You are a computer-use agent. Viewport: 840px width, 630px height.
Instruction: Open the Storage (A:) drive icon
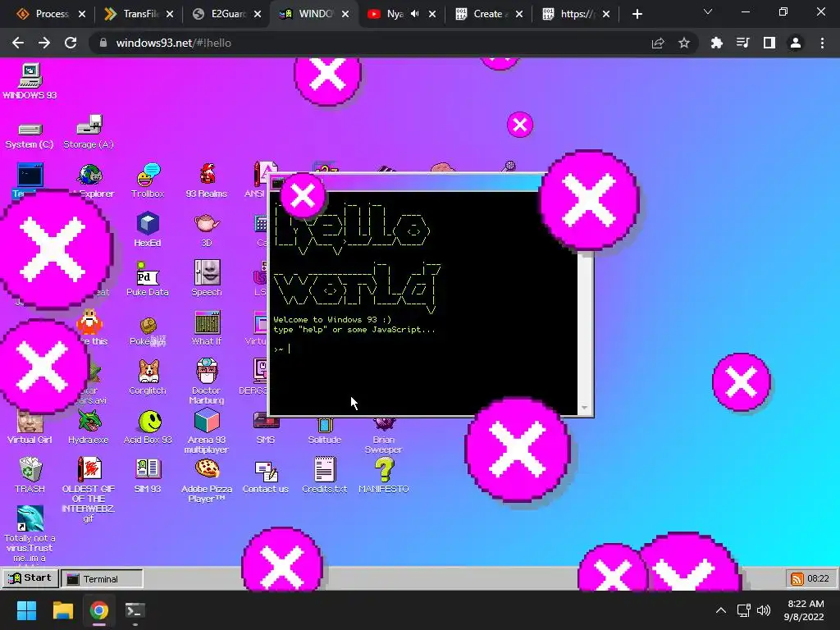click(89, 132)
